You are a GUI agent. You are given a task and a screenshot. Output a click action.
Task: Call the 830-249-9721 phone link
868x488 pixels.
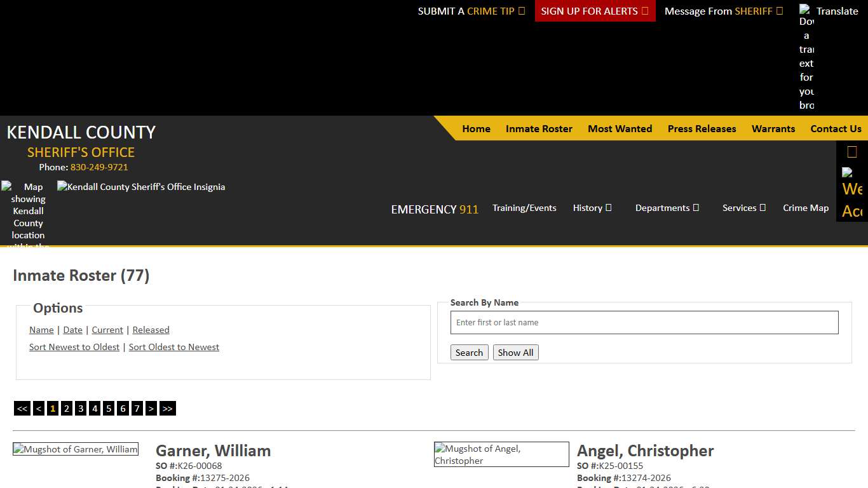point(99,167)
